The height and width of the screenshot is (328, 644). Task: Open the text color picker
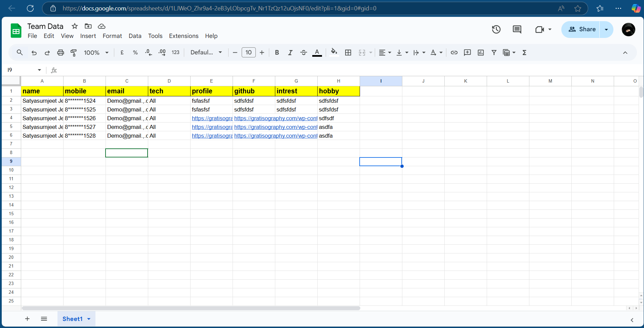coord(317,52)
